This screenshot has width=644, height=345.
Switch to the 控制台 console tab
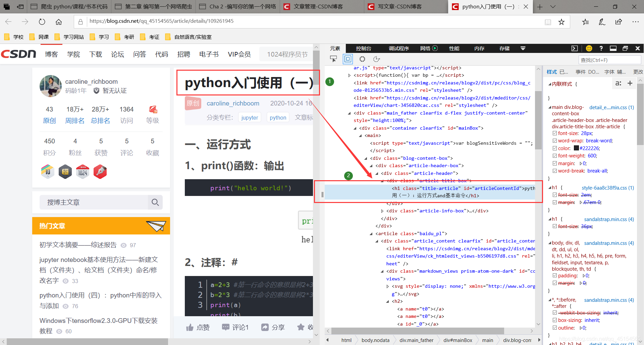(x=364, y=48)
